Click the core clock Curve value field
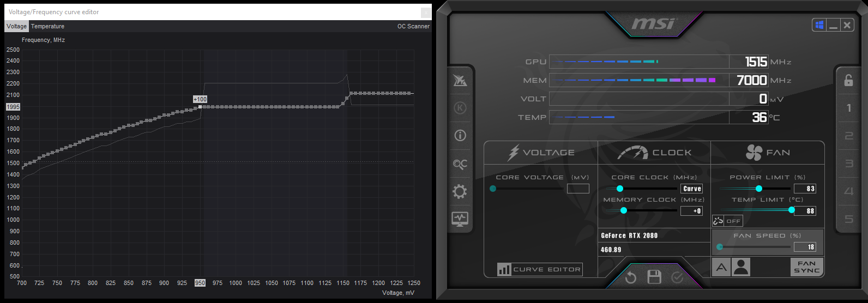This screenshot has height=303, width=868. [692, 189]
